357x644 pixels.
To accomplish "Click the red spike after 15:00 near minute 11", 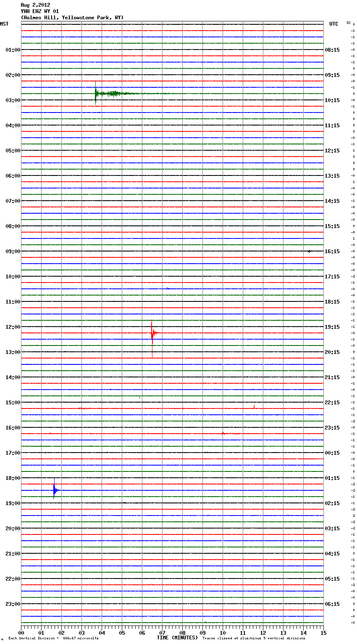I will (x=254, y=406).
